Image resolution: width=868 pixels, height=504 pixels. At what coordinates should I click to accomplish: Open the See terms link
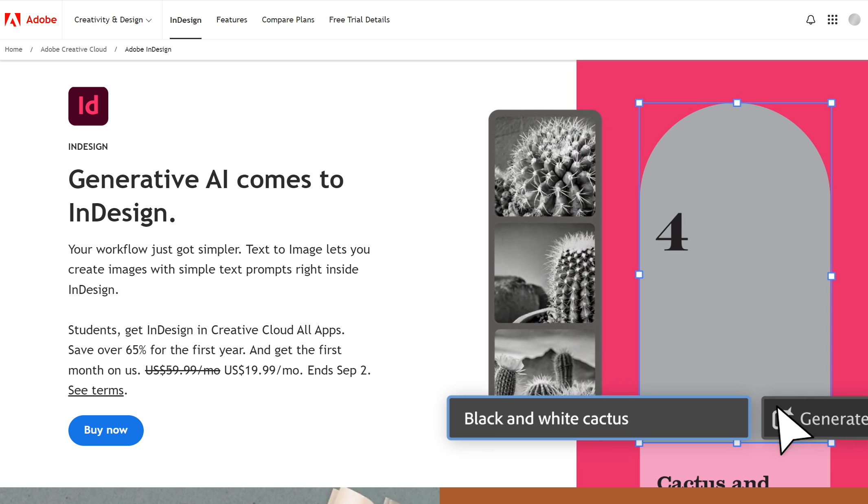[96, 390]
